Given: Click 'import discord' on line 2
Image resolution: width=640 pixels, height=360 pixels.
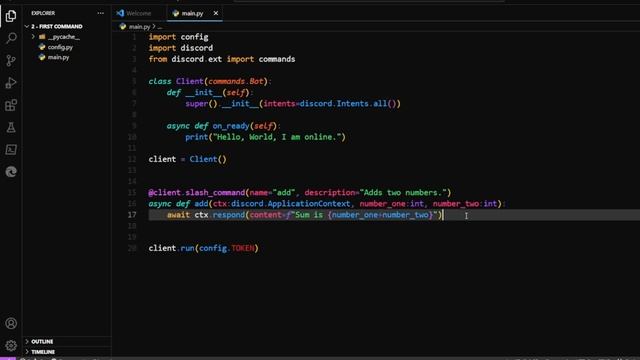Looking at the screenshot, I should click(180, 48).
